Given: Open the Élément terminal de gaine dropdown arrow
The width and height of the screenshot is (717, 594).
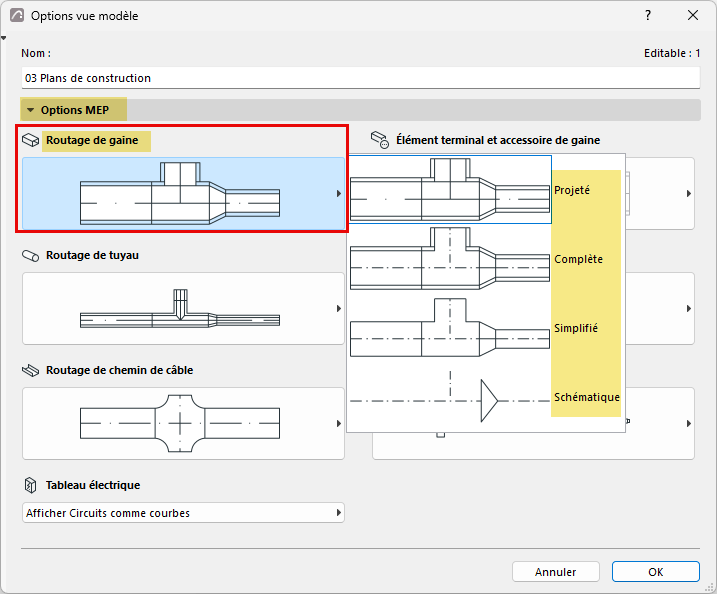Looking at the screenshot, I should click(x=689, y=193).
